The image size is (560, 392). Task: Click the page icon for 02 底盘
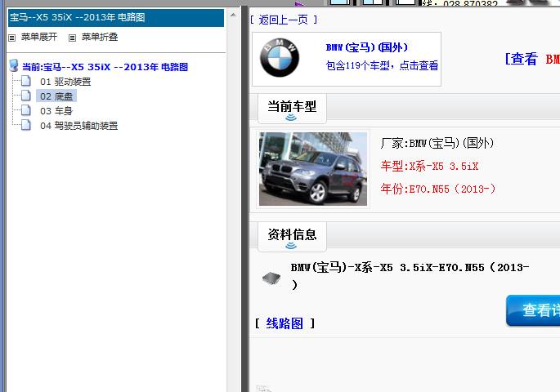tap(25, 96)
